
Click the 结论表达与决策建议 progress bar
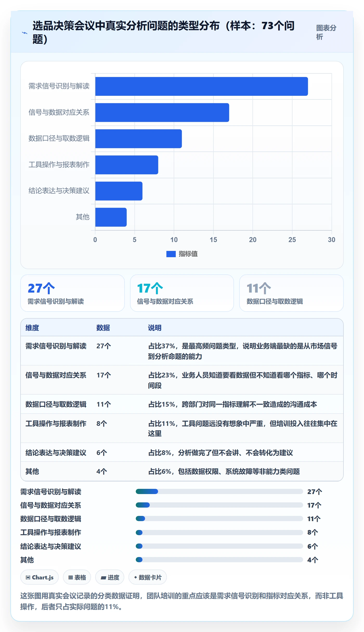click(x=219, y=546)
